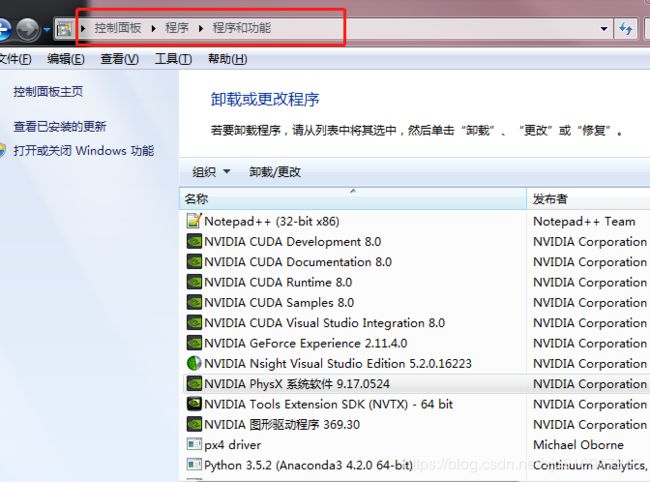Click the Michael Oborne publisher cell
The image size is (650, 482).
click(578, 445)
